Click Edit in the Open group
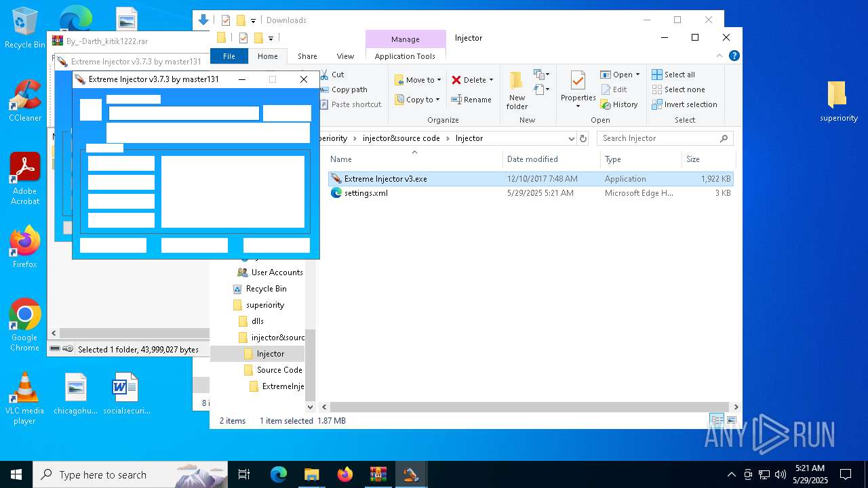The width and height of the screenshot is (868, 488). pos(614,89)
